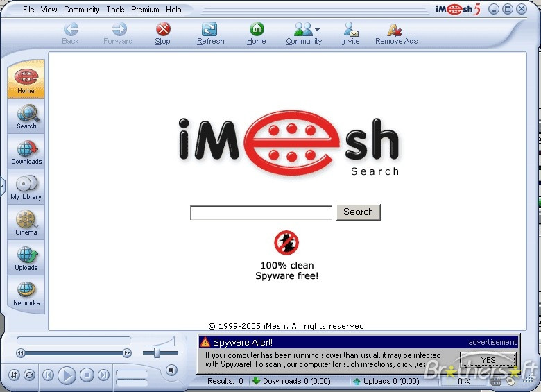Open My Library in the sidebar
This screenshot has height=392, width=541.
click(x=26, y=187)
